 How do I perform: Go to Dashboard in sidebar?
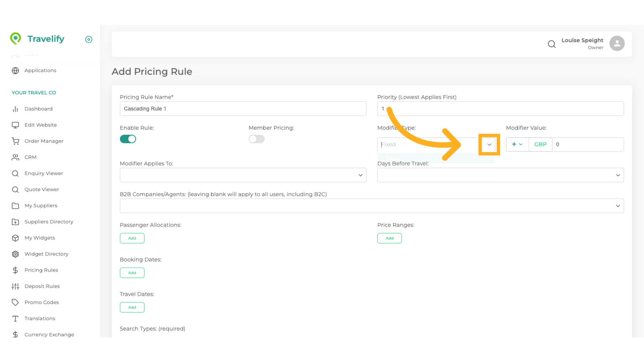[x=38, y=109]
